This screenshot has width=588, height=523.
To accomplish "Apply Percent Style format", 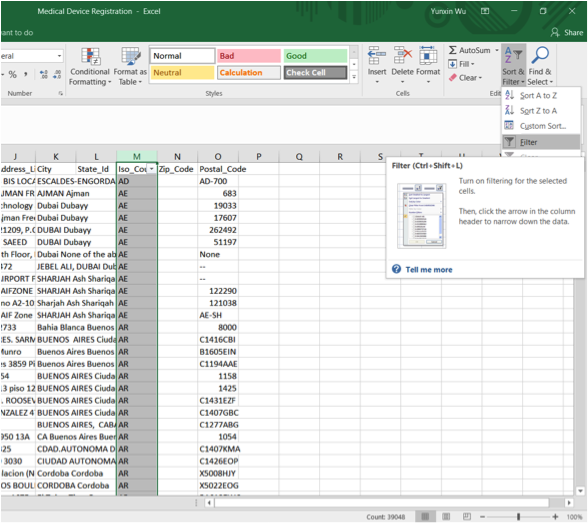I will pyautogui.click(x=13, y=75).
